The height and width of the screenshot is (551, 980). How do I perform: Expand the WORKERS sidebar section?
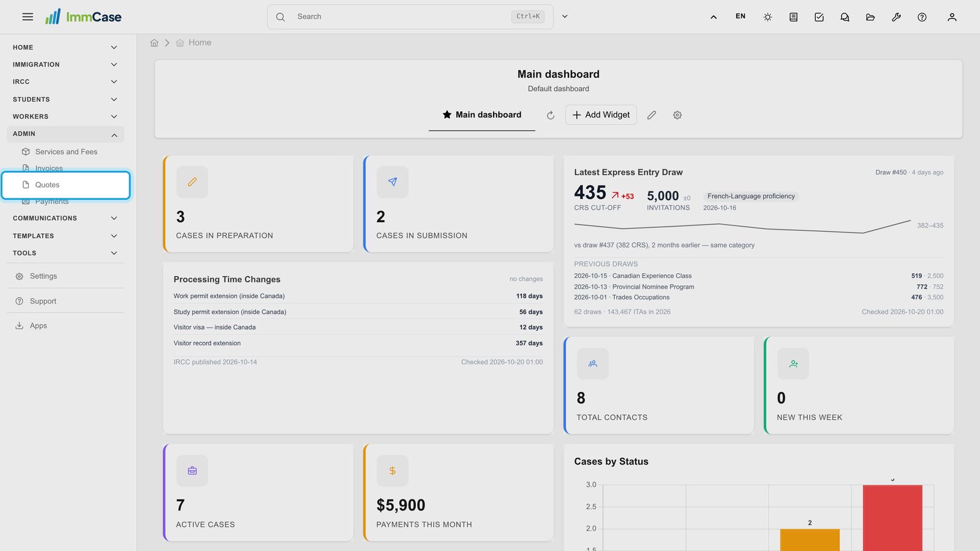66,116
